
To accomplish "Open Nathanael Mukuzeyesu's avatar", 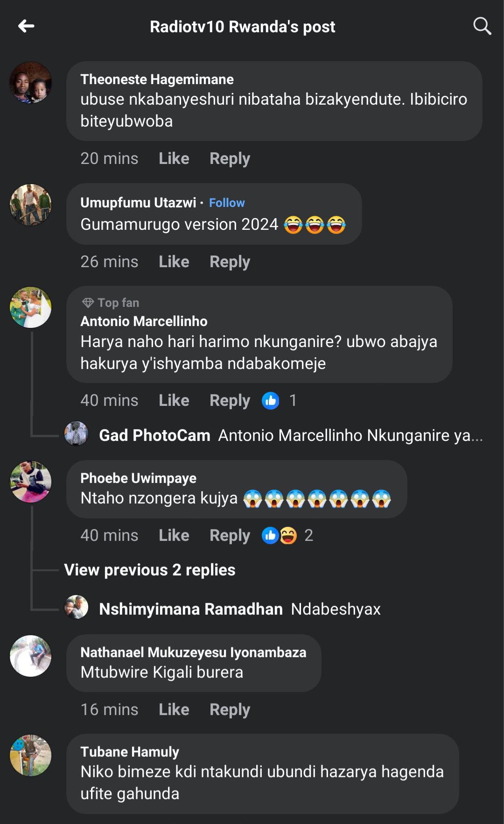I will [x=31, y=656].
